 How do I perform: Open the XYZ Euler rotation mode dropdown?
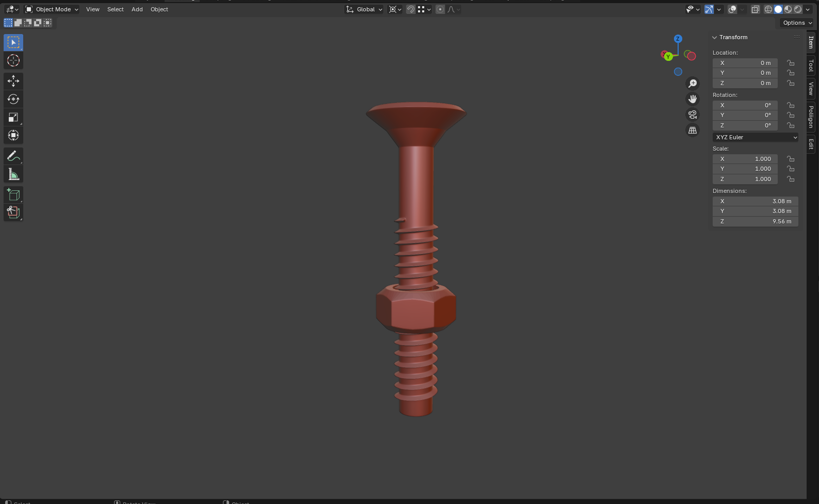coord(756,137)
